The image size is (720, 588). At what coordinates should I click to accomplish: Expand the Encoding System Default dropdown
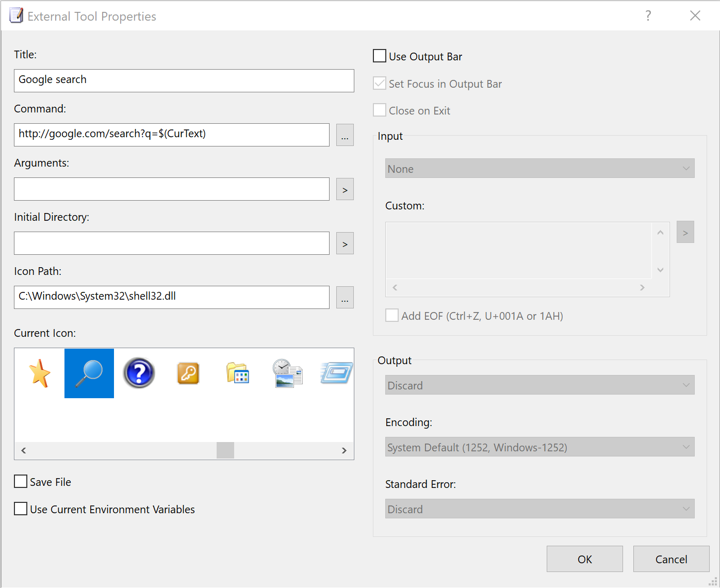coord(539,447)
